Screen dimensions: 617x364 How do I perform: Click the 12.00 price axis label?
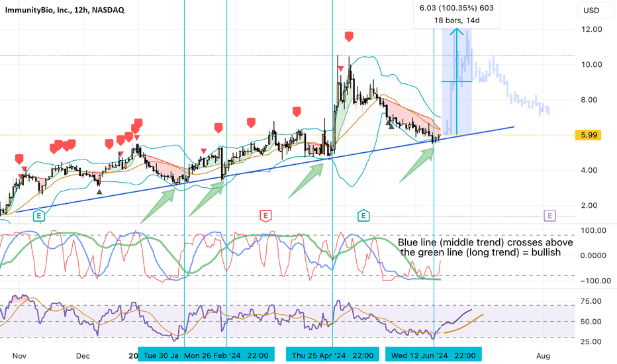tap(591, 29)
